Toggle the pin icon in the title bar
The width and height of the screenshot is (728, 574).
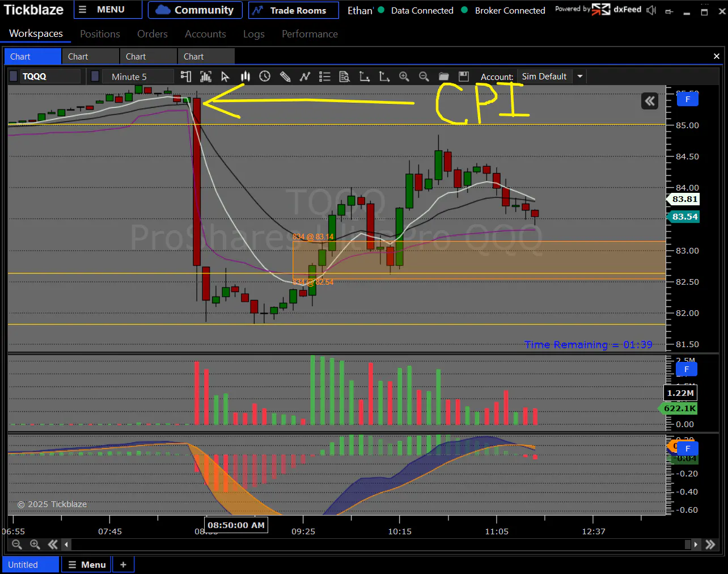(669, 11)
